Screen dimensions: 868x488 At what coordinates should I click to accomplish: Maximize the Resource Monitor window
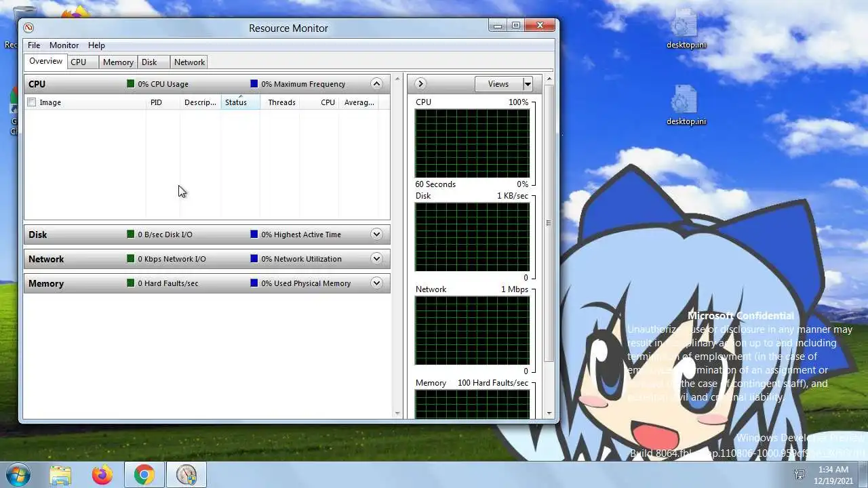point(515,26)
